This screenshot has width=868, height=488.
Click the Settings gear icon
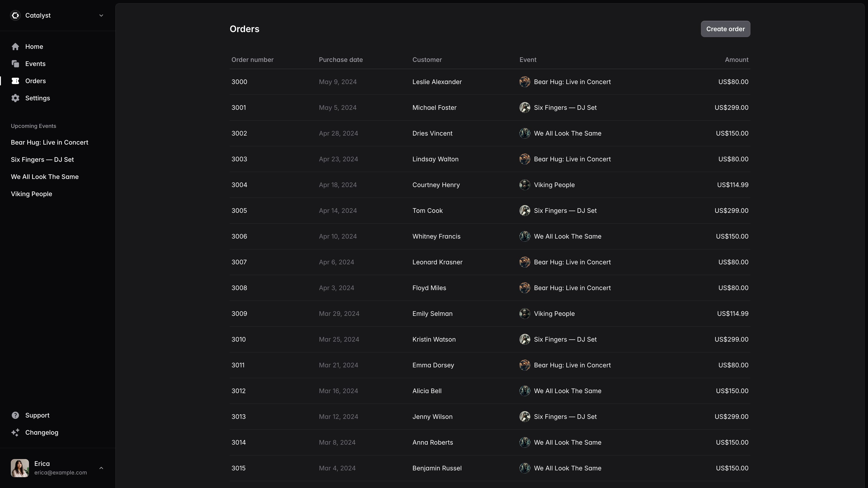pos(16,98)
